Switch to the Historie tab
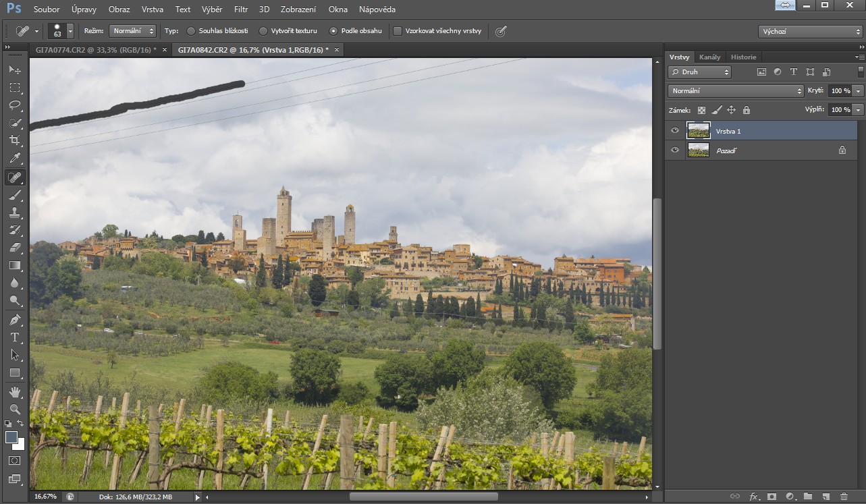866x504 pixels. coord(743,57)
